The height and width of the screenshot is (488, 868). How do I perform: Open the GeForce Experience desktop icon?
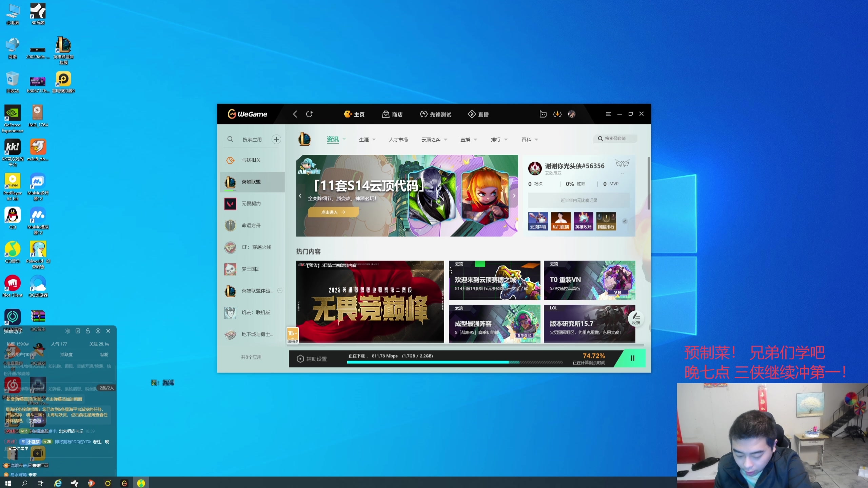[x=13, y=119]
